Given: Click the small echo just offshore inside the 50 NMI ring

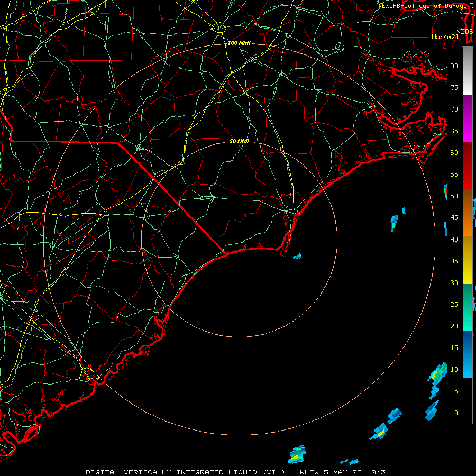Looking at the screenshot, I should (x=298, y=256).
